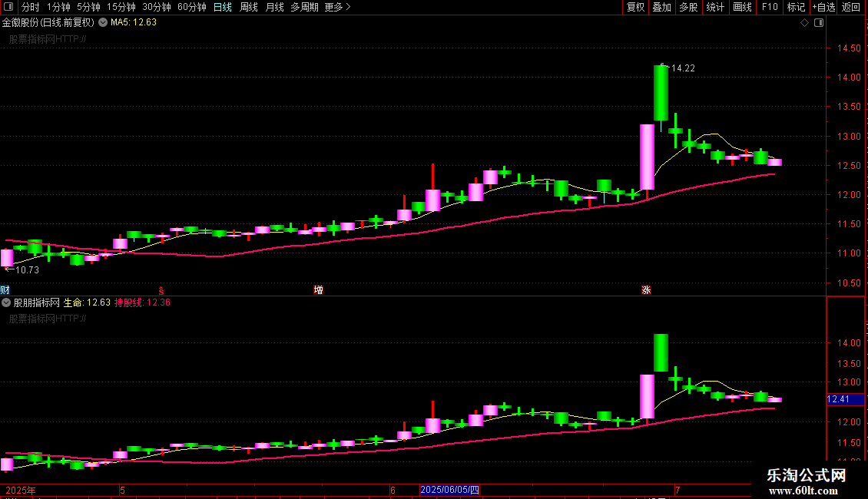This screenshot has width=868, height=499.
Task: Open the 复权 adjustment menu
Action: (x=635, y=7)
